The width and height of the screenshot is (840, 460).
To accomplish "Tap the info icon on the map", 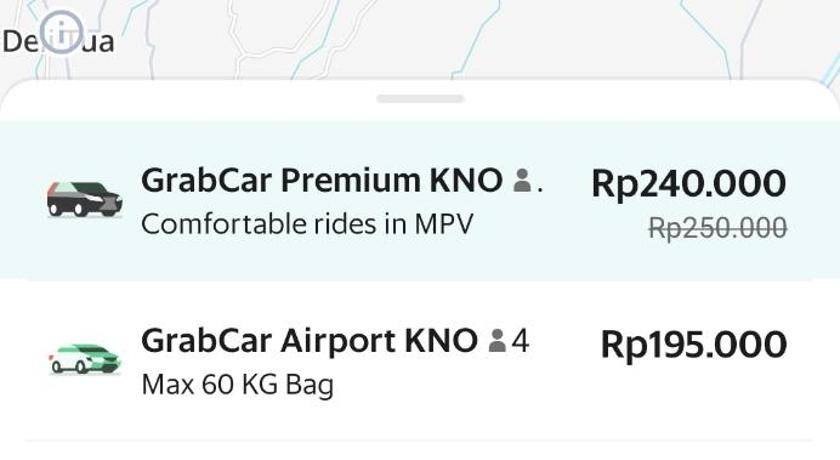I will click(62, 33).
